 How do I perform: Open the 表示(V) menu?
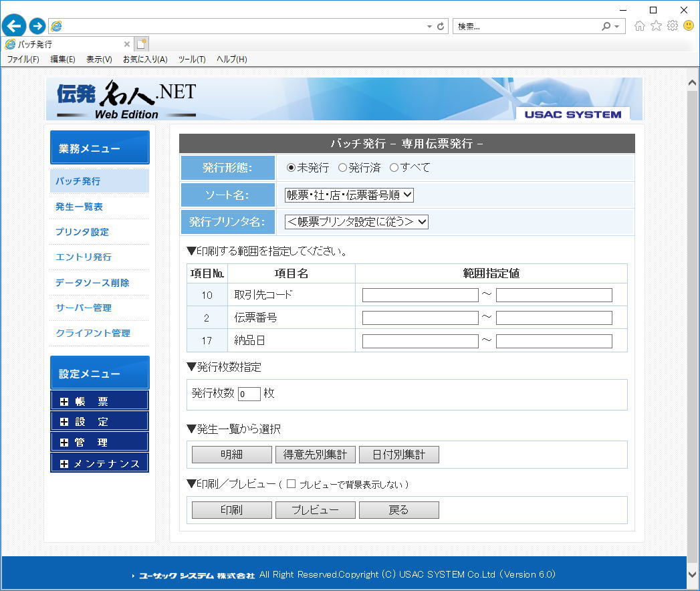tap(99, 60)
